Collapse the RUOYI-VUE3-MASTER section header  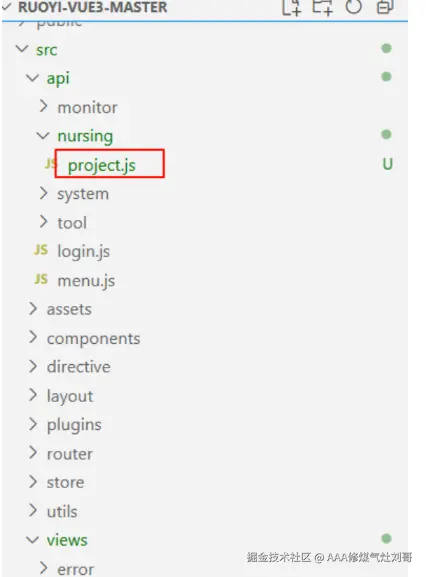click(92, 7)
